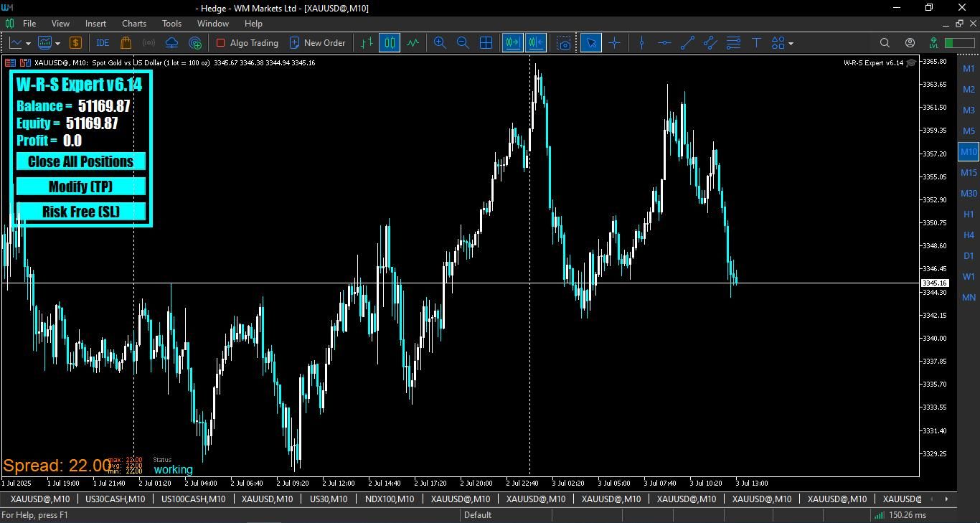Expand the indicators list dropdown arrow
The width and height of the screenshot is (980, 523).
[x=57, y=43]
